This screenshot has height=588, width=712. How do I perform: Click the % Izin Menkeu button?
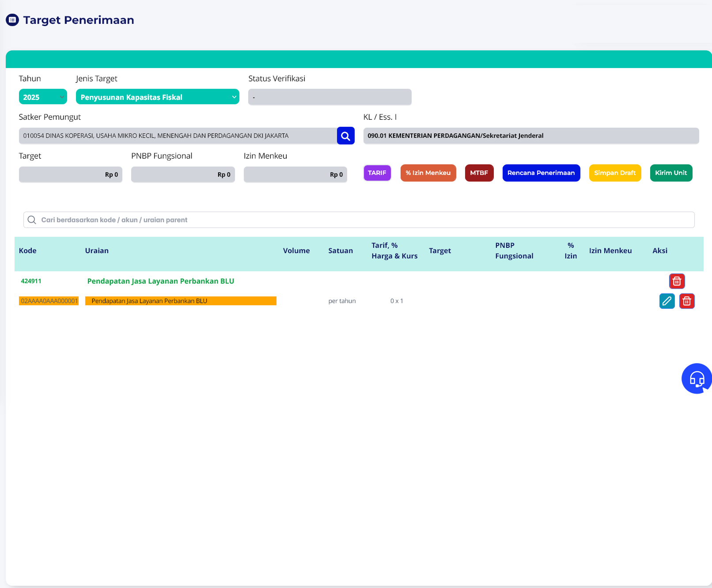point(428,173)
